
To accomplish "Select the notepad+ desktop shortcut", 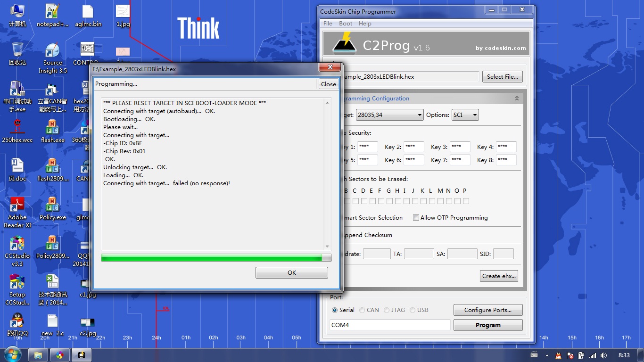I will (52, 16).
